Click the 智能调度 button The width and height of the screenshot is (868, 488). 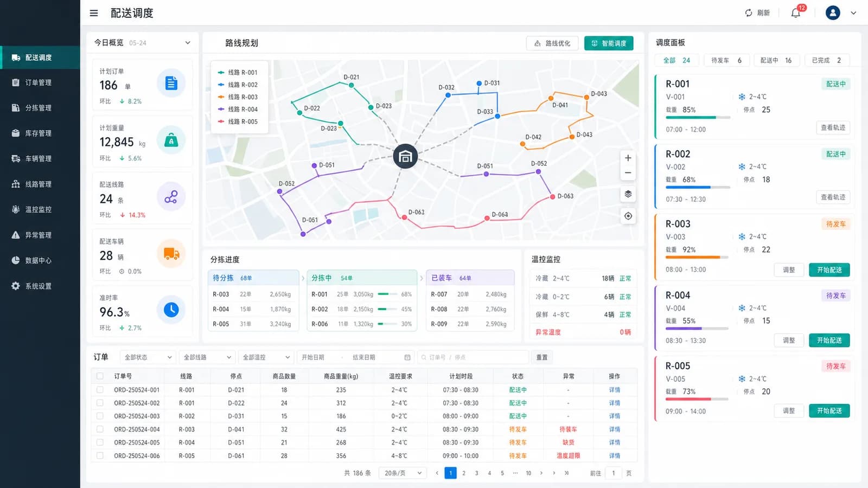[x=609, y=43]
